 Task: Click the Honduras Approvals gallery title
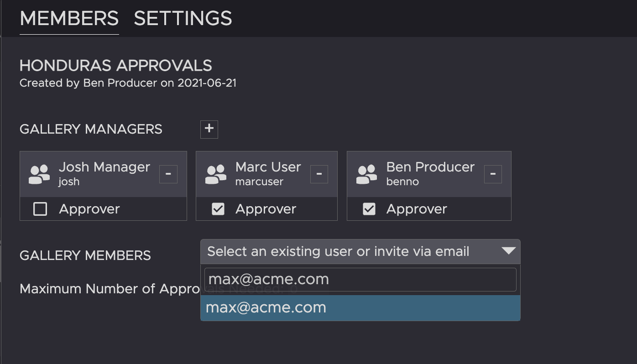pos(116,66)
